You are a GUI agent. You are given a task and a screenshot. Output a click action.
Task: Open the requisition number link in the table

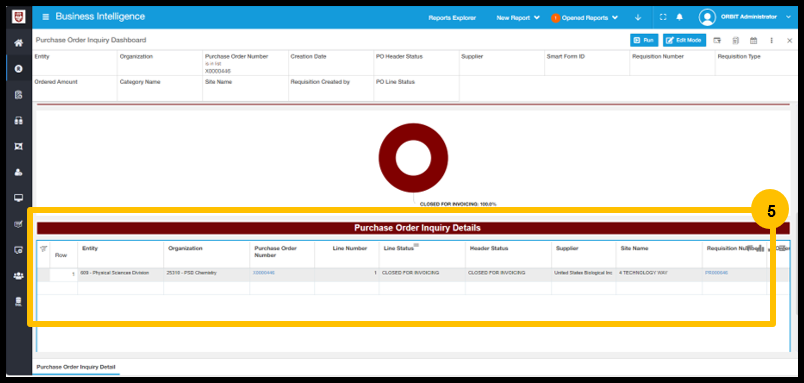tap(716, 273)
